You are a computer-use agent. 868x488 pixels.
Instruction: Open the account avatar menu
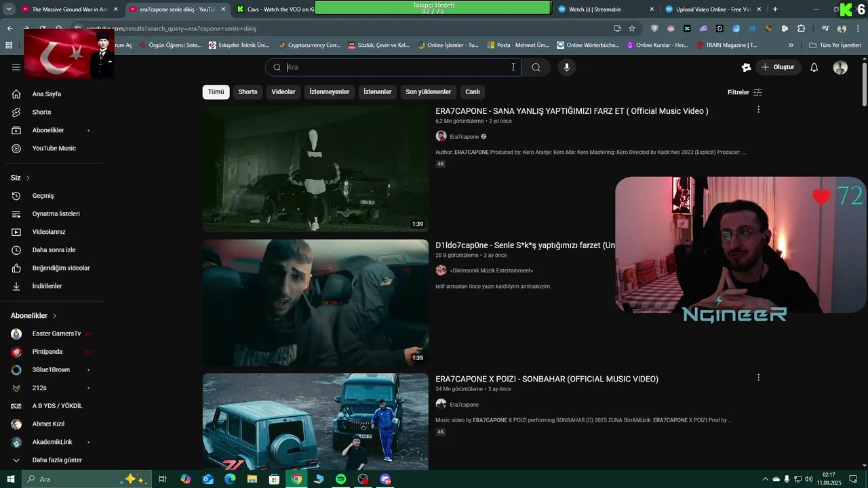(x=840, y=67)
